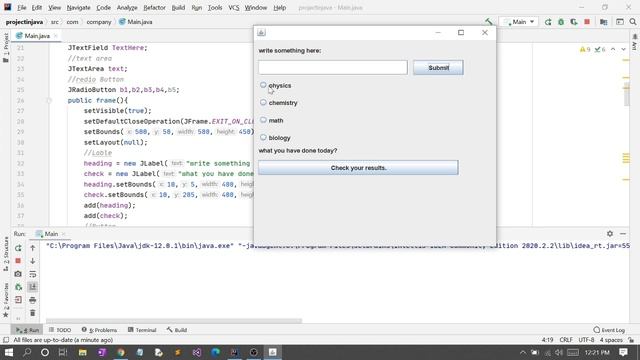Click company in breadcrumb path
Viewport: 640px width, 360px height.
tap(99, 22)
